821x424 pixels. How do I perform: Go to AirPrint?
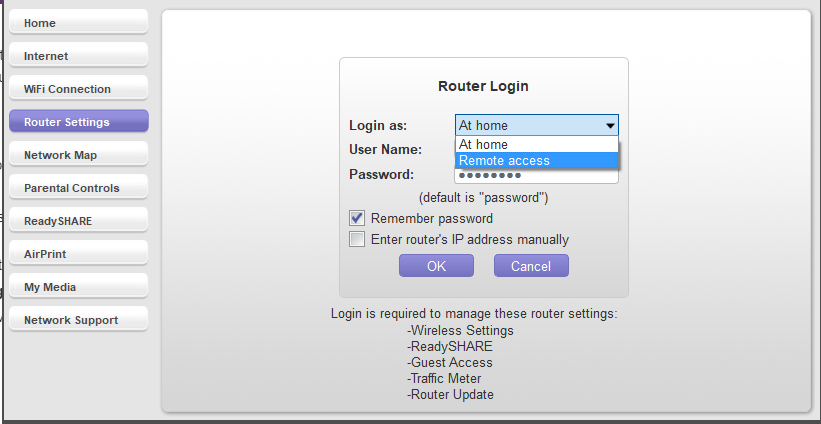coord(79,254)
